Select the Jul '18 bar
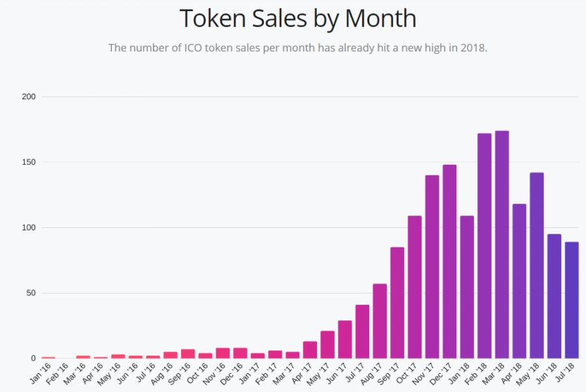 (x=572, y=300)
